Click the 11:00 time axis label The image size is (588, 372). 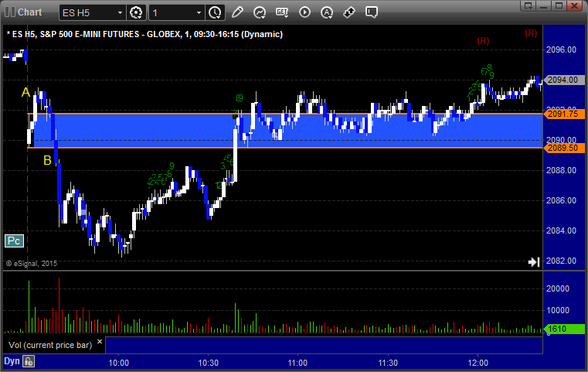(x=297, y=363)
